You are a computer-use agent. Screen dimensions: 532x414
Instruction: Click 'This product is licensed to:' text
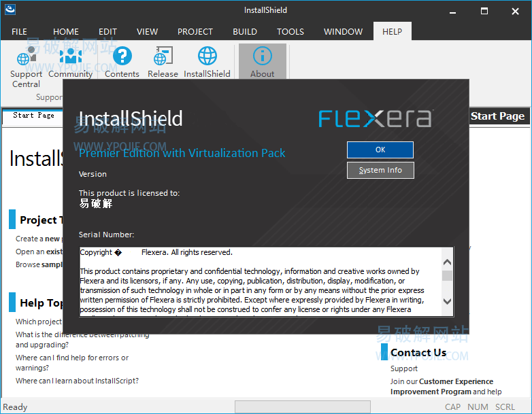129,193
